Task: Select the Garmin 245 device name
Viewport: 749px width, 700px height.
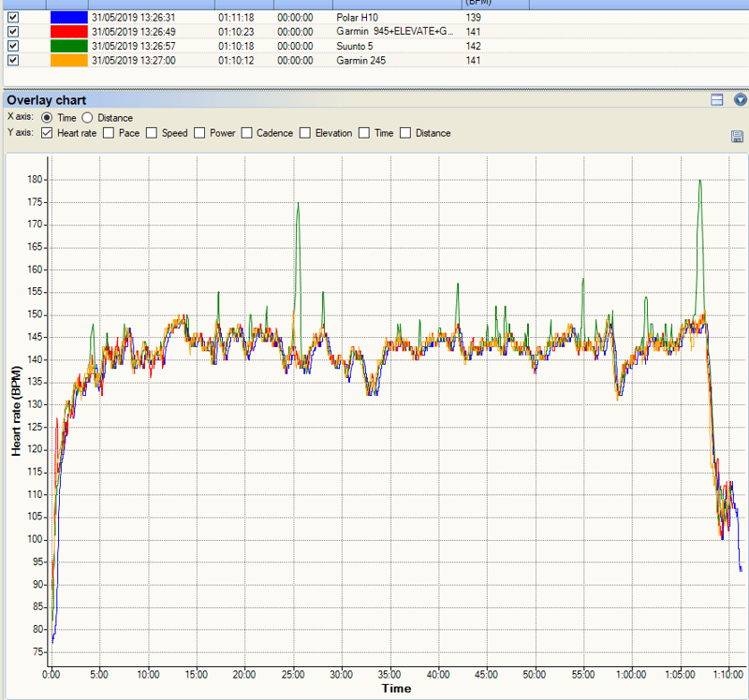Action: [x=360, y=61]
